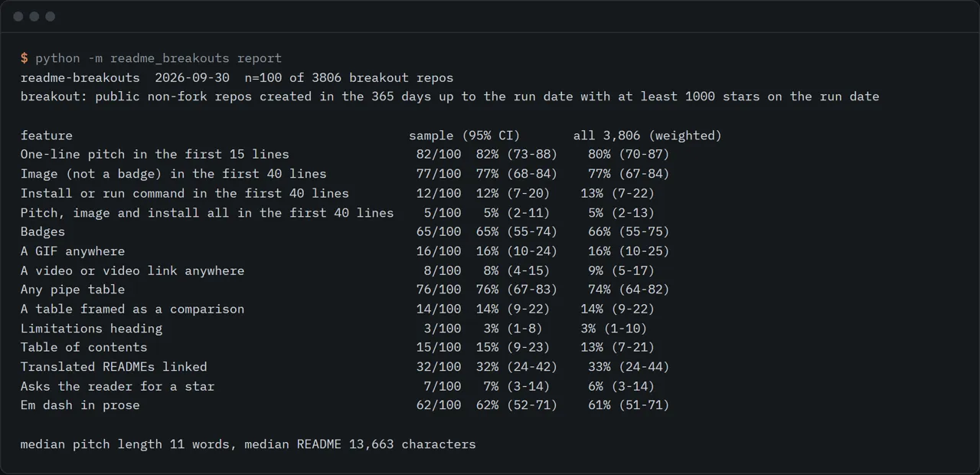Click 'A table framed as a comparison'
The image size is (980, 475).
pyautogui.click(x=132, y=310)
